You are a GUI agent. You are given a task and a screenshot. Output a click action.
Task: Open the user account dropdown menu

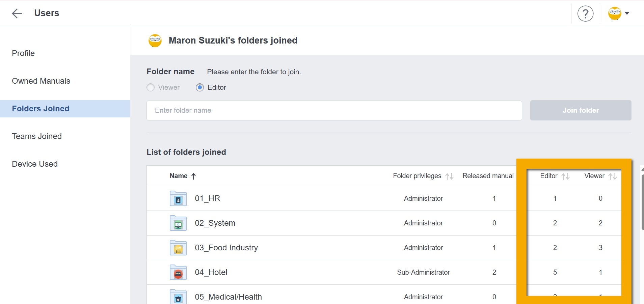coord(619,13)
